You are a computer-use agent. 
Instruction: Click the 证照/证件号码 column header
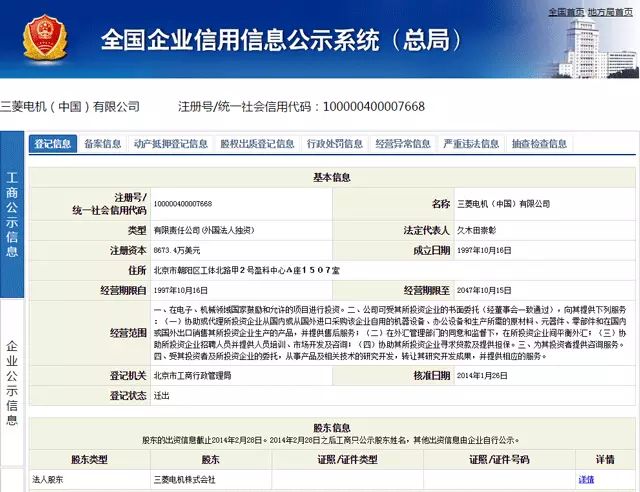499,460
